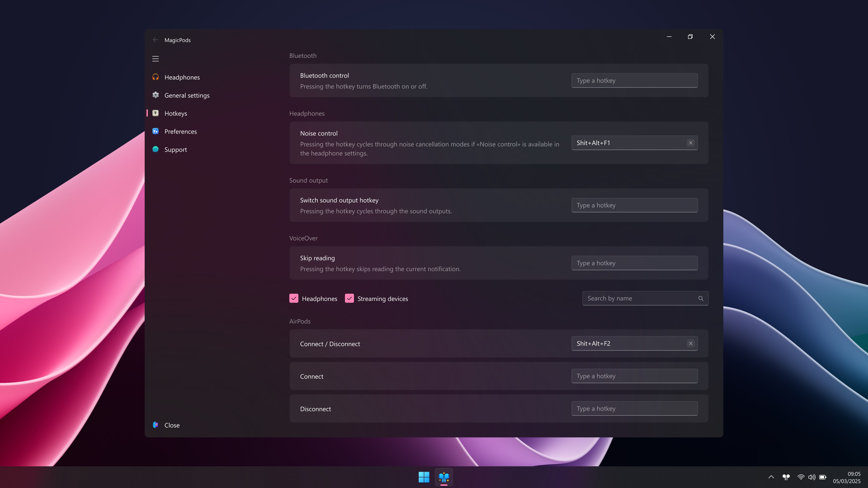Select the Headphones icon in the sidebar

coord(155,77)
